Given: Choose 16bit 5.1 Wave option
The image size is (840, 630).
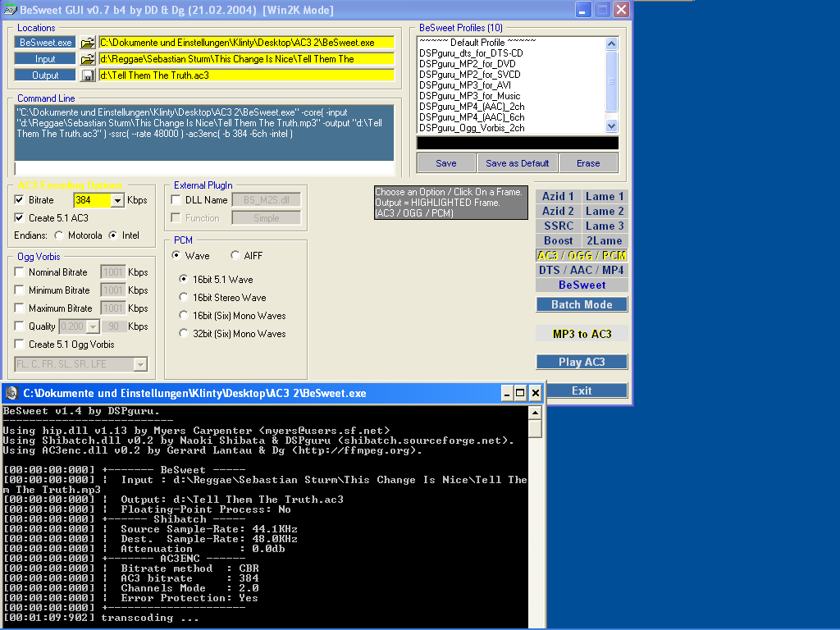Looking at the screenshot, I should [184, 279].
